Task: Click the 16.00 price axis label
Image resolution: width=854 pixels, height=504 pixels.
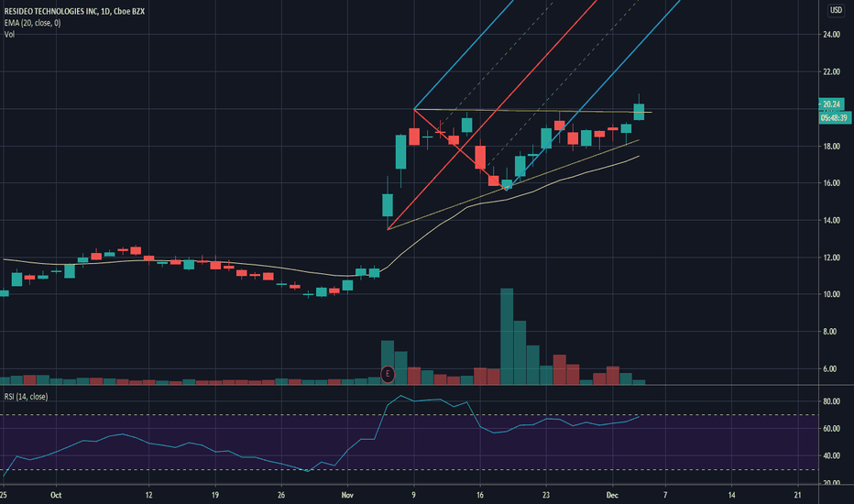Action: tap(831, 183)
